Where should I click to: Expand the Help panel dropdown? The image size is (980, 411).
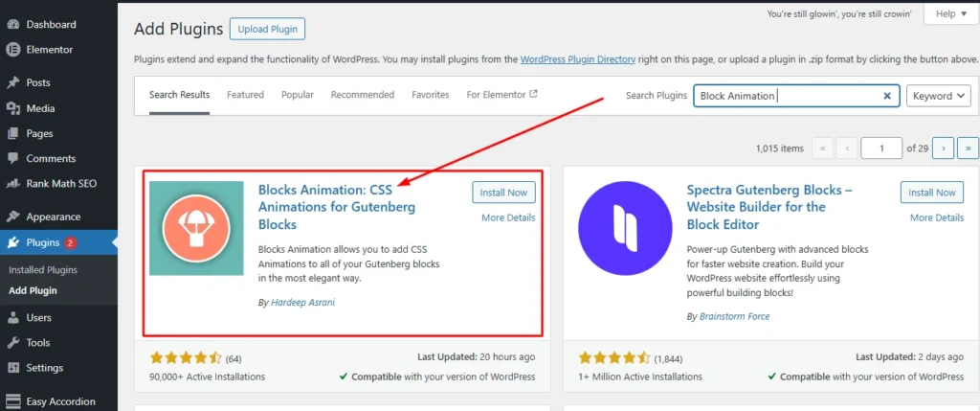950,14
